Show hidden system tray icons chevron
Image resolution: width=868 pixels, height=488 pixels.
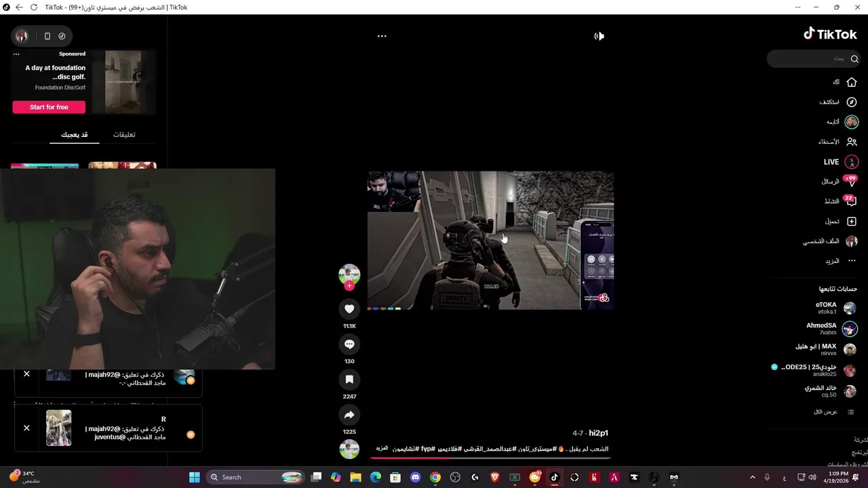coord(752,477)
